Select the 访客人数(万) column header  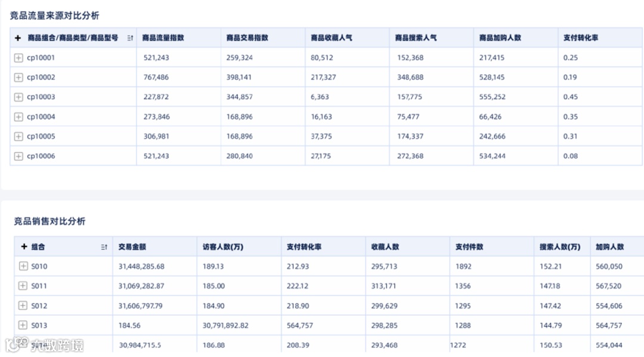point(223,247)
